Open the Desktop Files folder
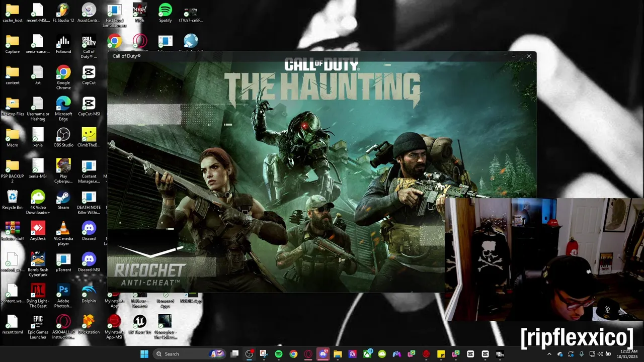Viewport: 644px width, 362px height. tap(13, 107)
